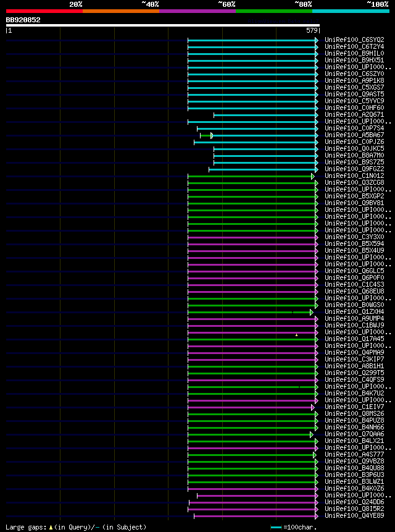Select the BB920852 query name
The width and height of the screenshot is (395, 532).
[x=23, y=20]
